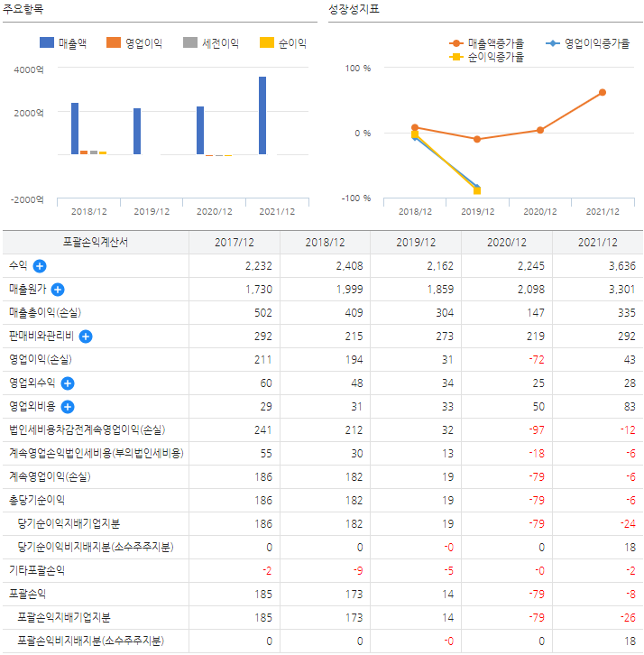The width and height of the screenshot is (644, 655).
Task: Click the 포괄손익계산서 table header
Action: click(x=96, y=243)
